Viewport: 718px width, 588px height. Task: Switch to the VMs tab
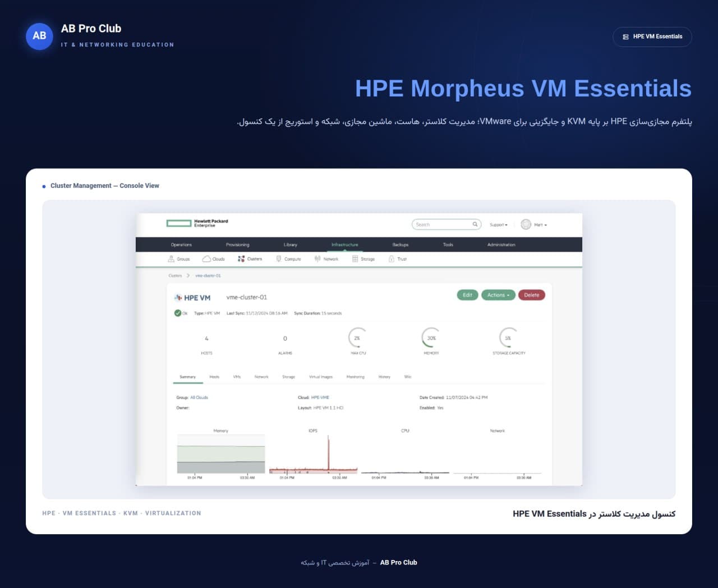[237, 377]
